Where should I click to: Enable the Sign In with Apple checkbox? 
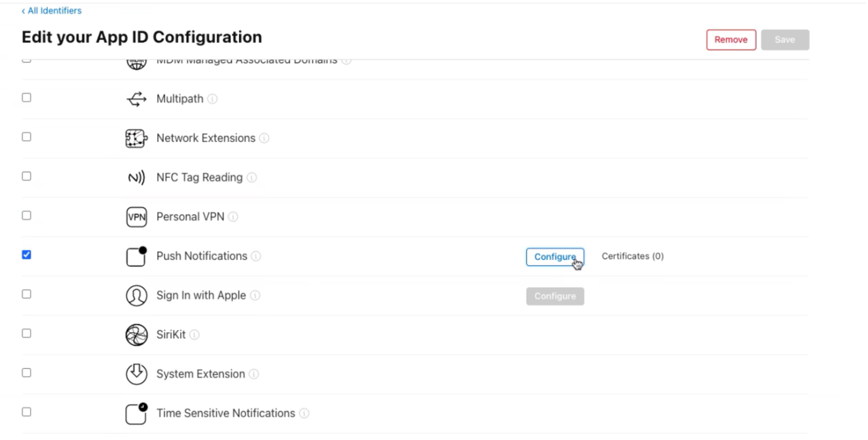pos(26,293)
